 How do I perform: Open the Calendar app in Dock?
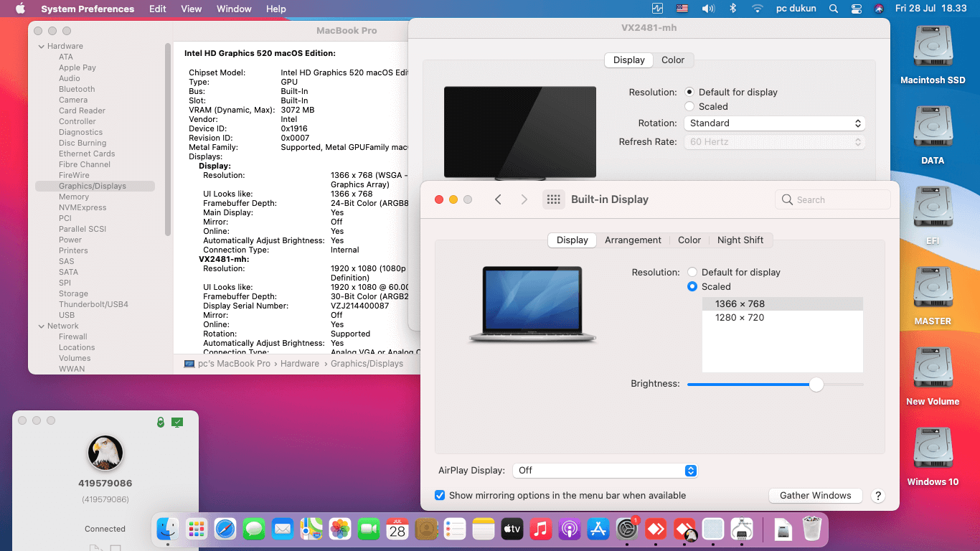coord(397,529)
